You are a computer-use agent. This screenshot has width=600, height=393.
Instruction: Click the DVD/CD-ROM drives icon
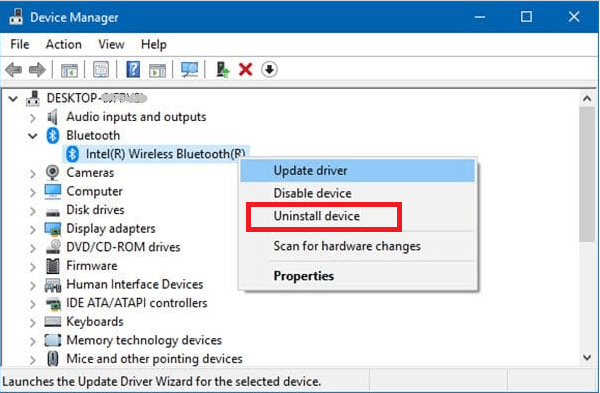point(53,247)
